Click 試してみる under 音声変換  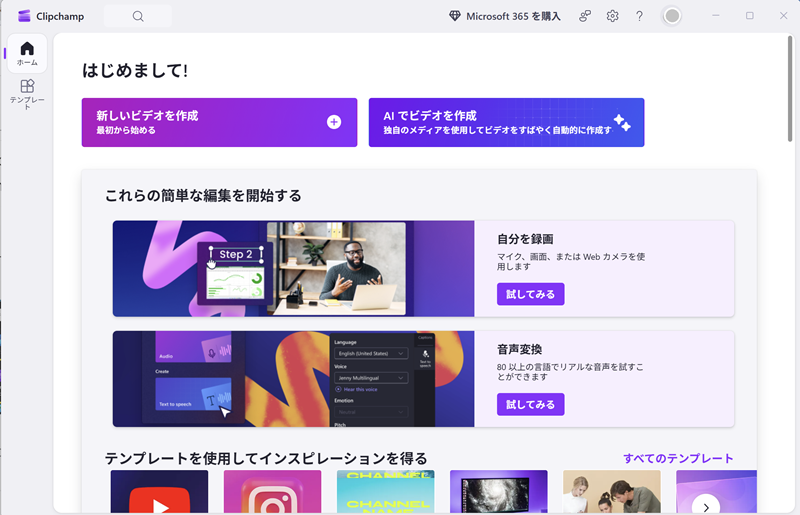click(x=530, y=404)
